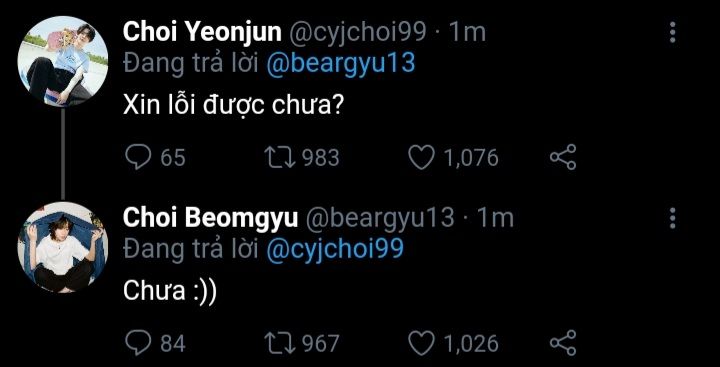This screenshot has height=367, width=720.
Task: Open the Choi Beomgyu display name
Action: [x=210, y=219]
